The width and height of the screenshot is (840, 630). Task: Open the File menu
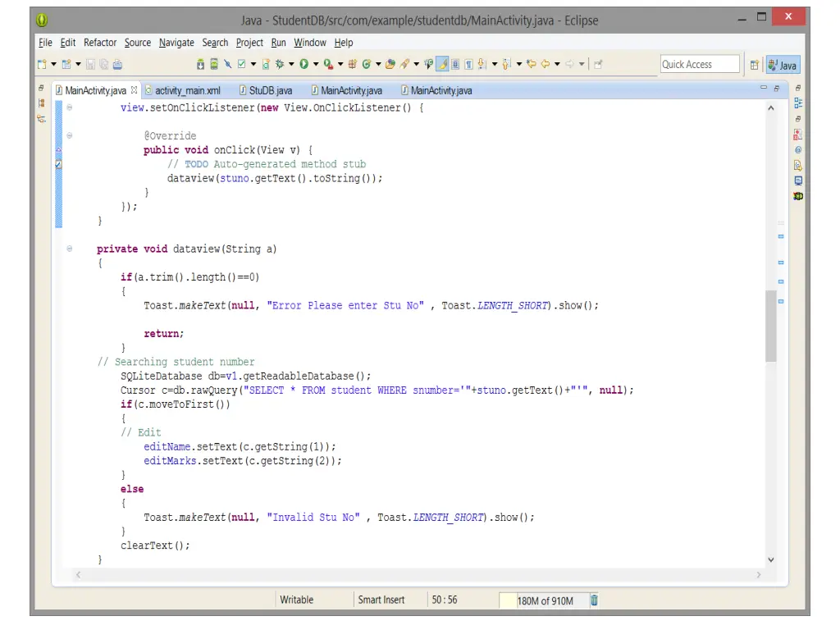45,43
